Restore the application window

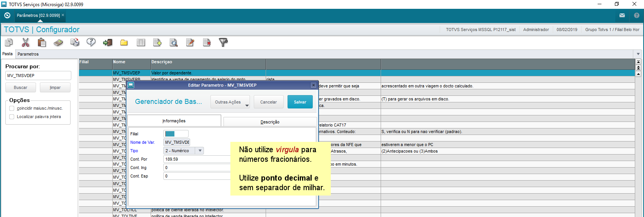click(617, 4)
